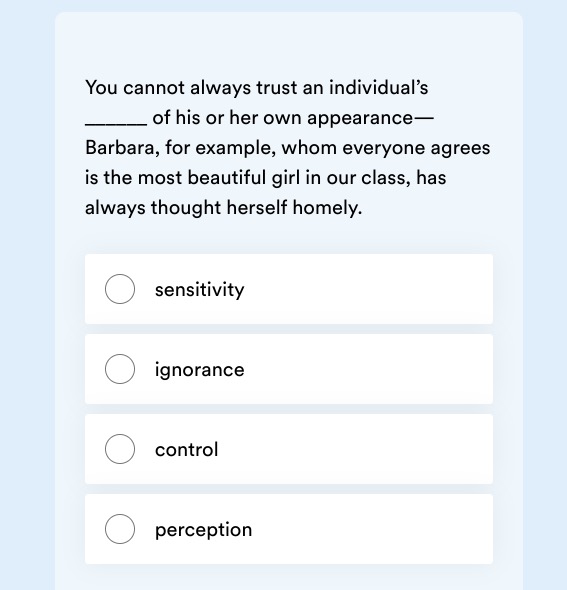Click the word 'homely' in the question
This screenshot has height=590, width=567.
[325, 208]
